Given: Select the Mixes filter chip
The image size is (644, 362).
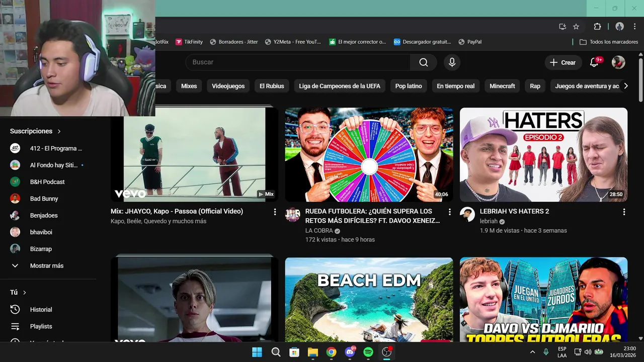Looking at the screenshot, I should [x=189, y=86].
